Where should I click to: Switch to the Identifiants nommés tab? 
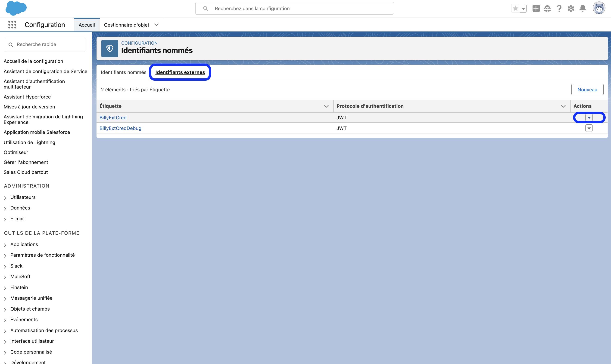click(124, 72)
